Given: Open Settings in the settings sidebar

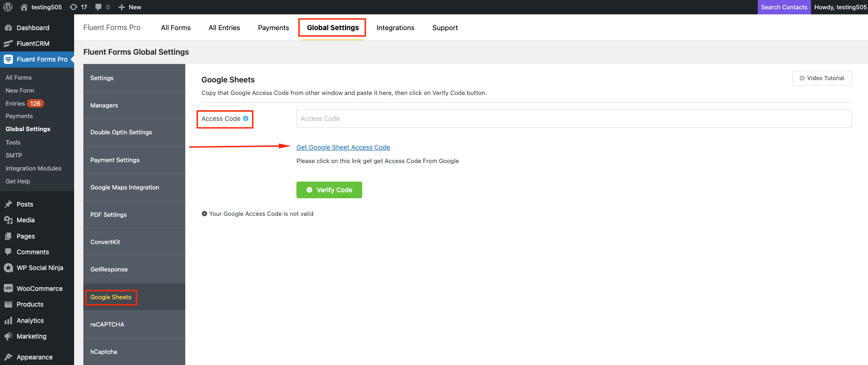Looking at the screenshot, I should [x=134, y=78].
